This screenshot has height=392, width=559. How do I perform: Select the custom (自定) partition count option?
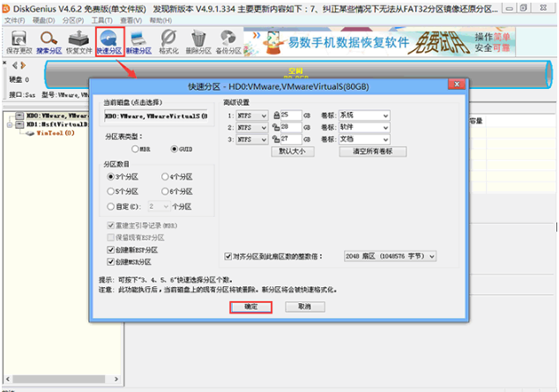[x=111, y=206]
